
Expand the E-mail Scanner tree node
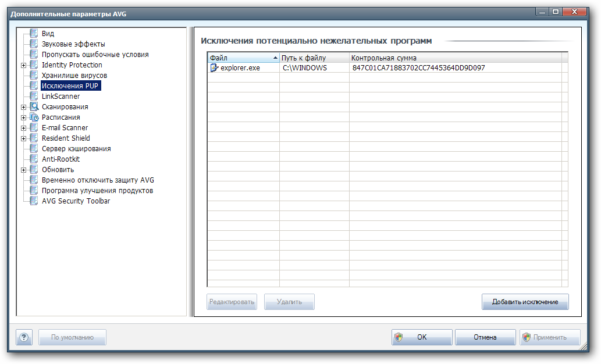point(23,128)
